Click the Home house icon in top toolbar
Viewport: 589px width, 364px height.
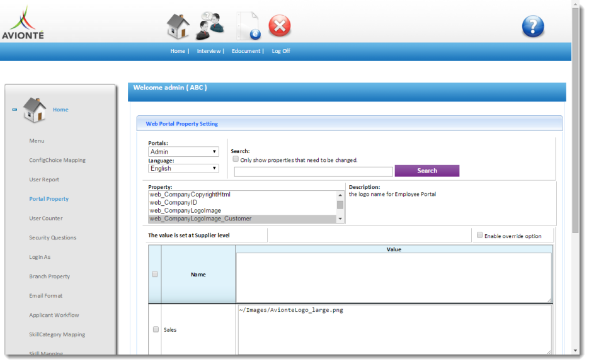pyautogui.click(x=178, y=26)
